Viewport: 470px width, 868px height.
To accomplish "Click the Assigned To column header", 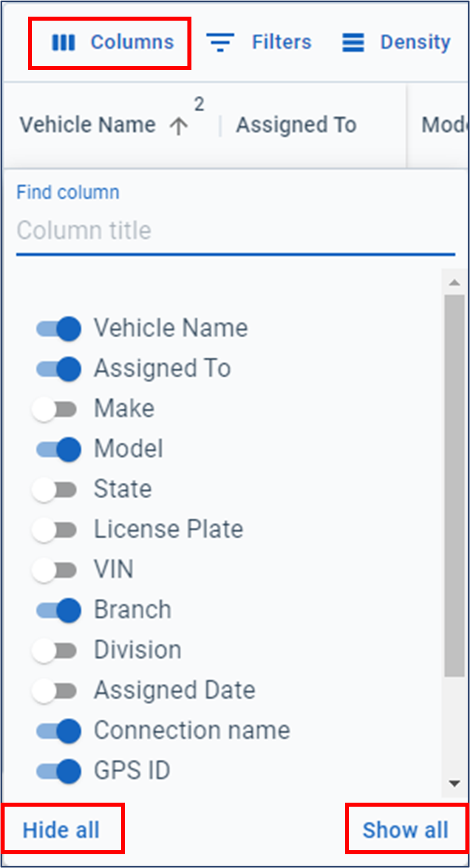I will 296,124.
